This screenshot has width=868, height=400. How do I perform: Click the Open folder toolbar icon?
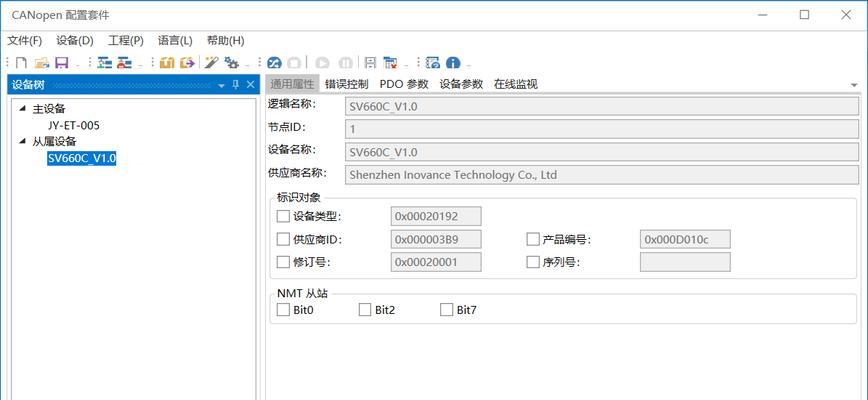(x=42, y=63)
